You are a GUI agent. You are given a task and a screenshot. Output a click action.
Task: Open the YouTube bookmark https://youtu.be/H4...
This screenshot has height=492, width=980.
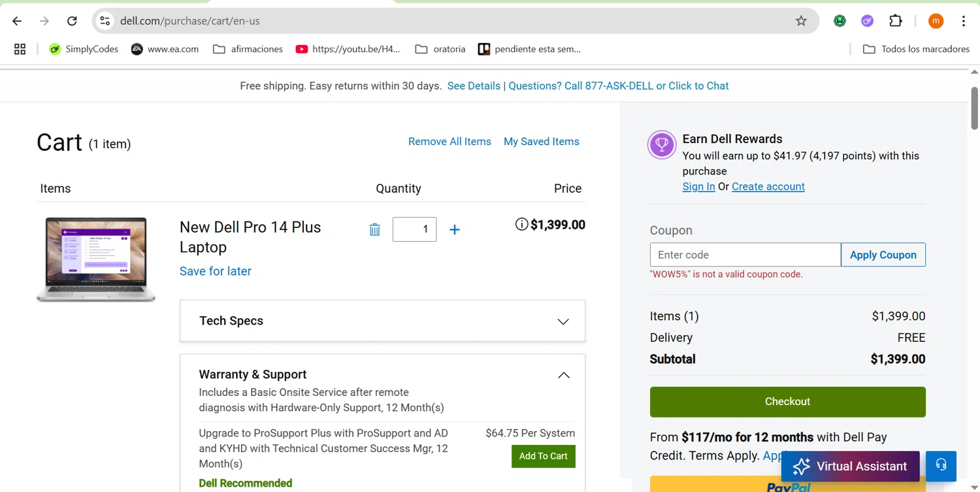pos(348,49)
